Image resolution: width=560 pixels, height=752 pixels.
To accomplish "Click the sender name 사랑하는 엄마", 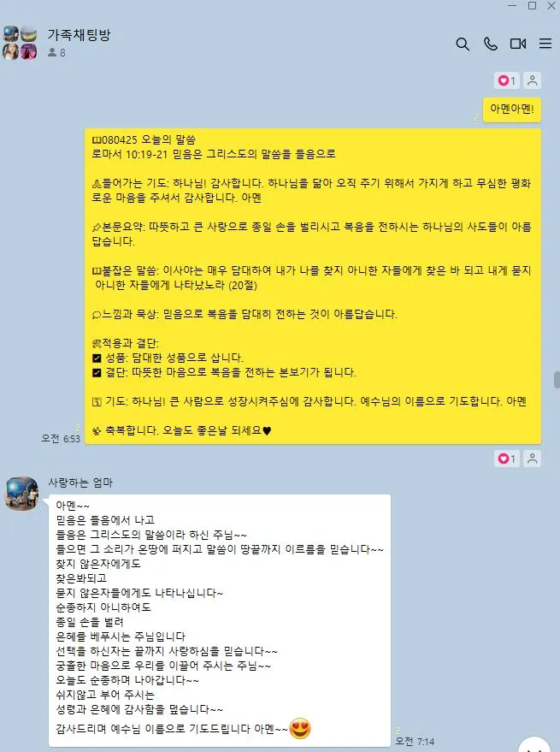I will coord(80,483).
